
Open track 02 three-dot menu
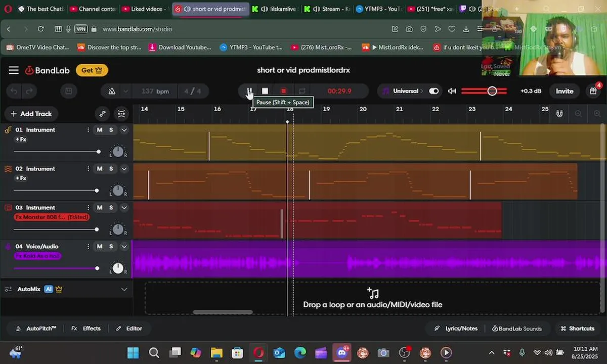point(89,169)
